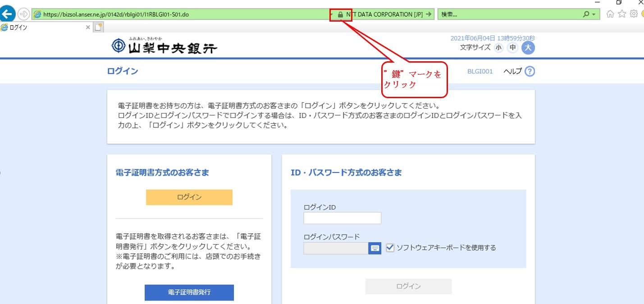
Task: Click the forward navigation arrow
Action: tap(23, 14)
